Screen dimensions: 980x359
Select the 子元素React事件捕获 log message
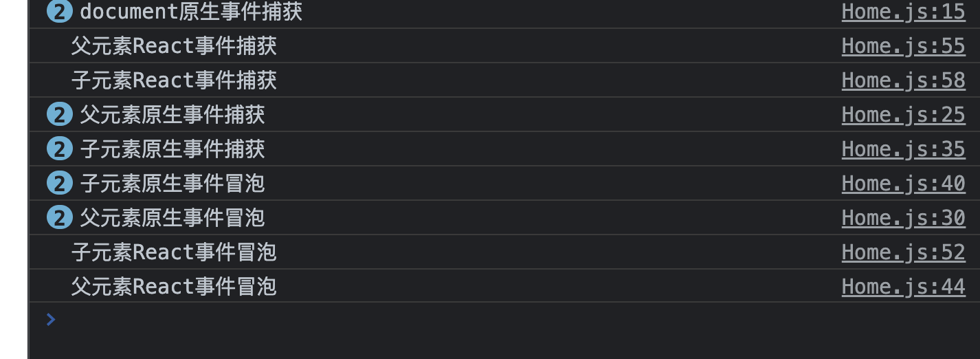point(174,80)
